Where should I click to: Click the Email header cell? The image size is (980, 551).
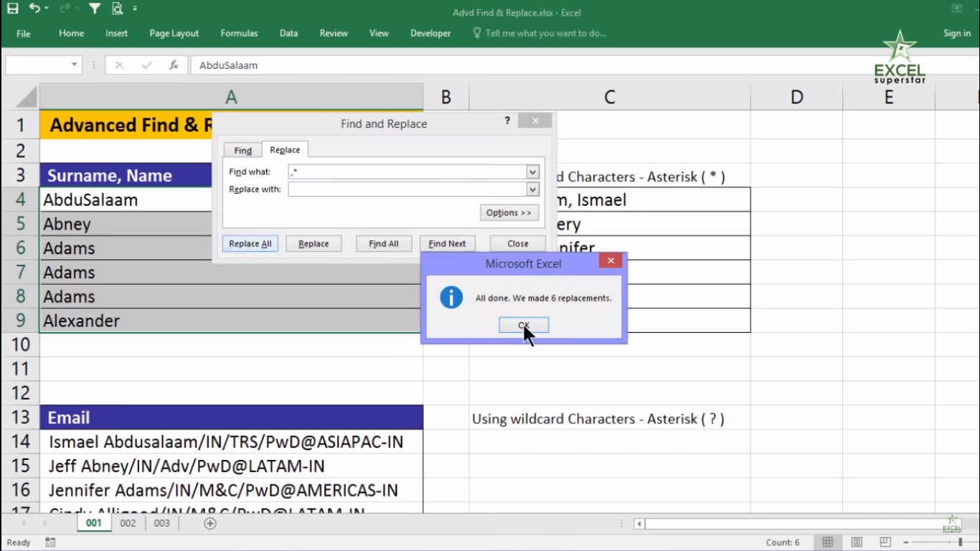(x=231, y=418)
